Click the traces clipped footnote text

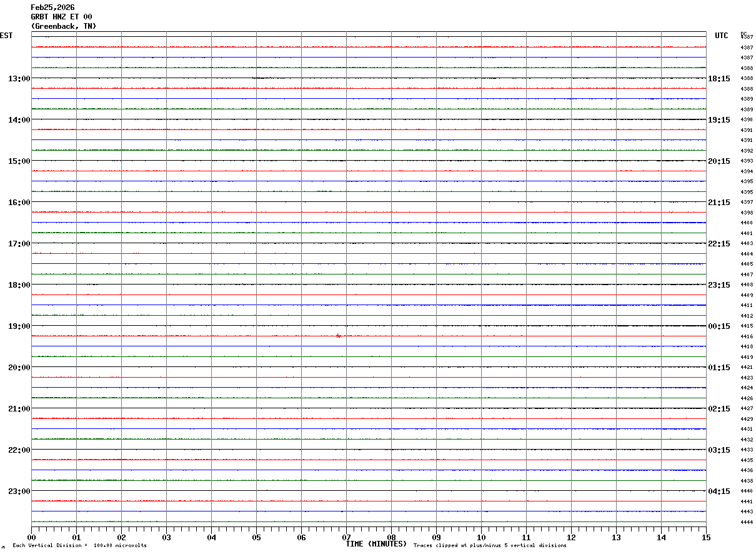[490, 545]
